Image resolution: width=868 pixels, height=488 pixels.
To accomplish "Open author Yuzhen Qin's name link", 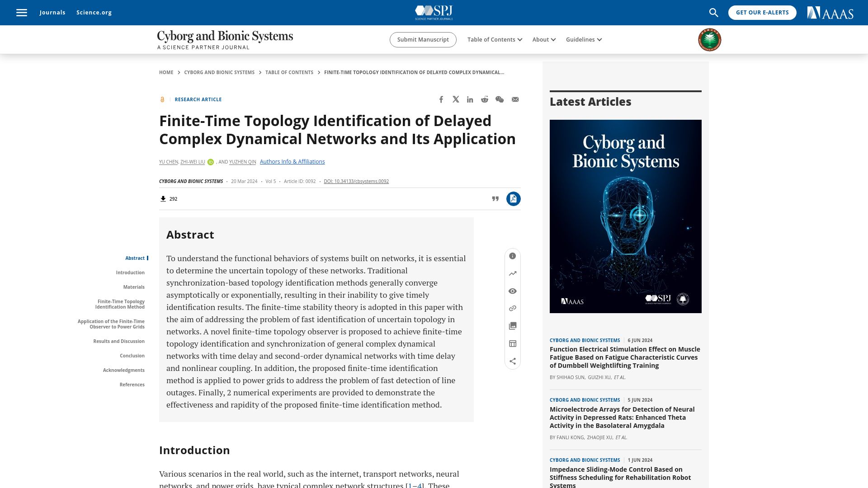I will [x=243, y=162].
